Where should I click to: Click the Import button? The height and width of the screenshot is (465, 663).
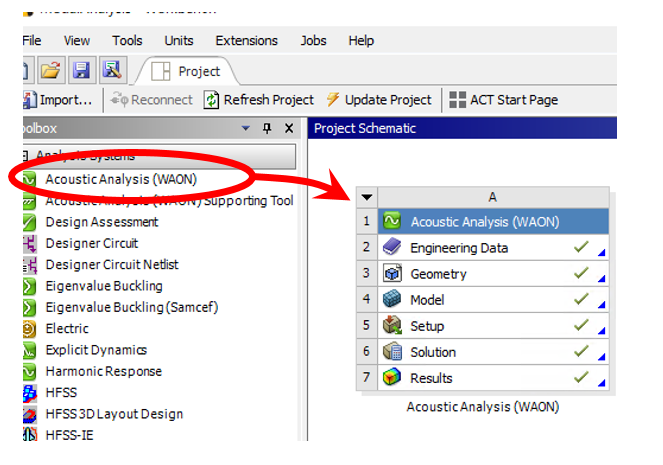pos(58,100)
